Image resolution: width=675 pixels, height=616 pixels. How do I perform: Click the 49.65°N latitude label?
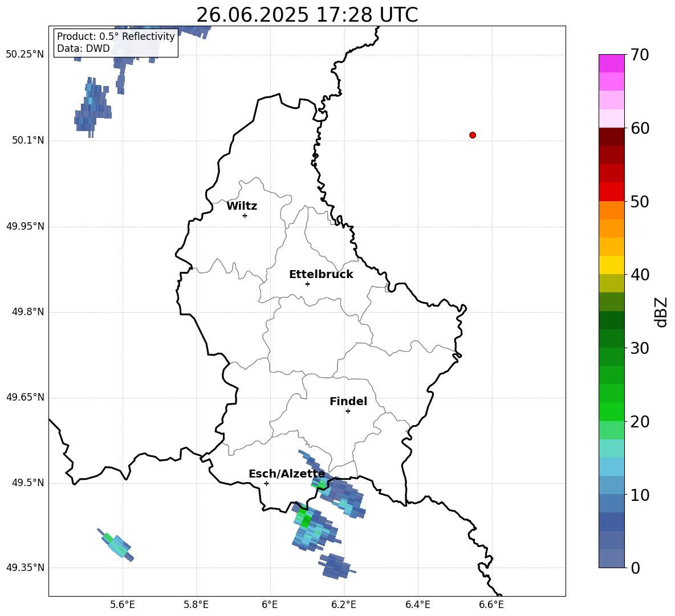pos(25,397)
